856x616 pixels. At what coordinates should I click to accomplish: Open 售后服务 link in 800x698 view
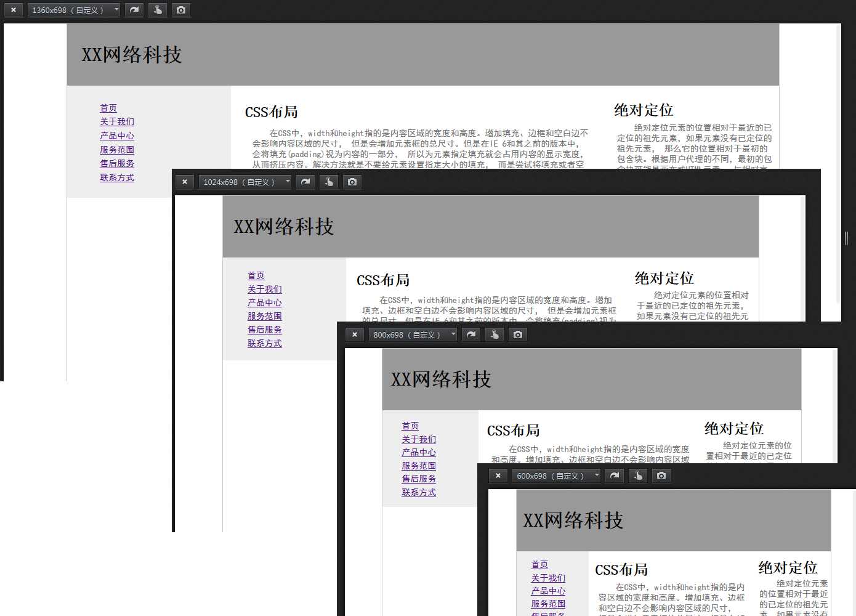pyautogui.click(x=419, y=479)
